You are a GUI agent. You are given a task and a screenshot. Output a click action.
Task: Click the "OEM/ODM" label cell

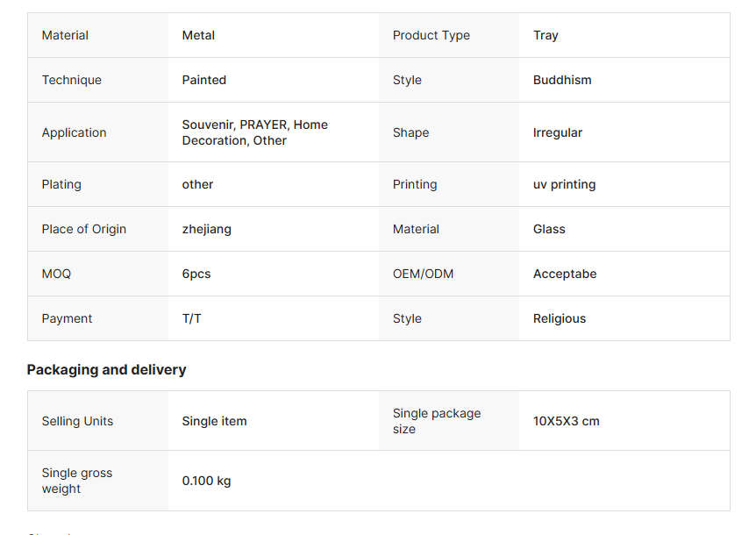pyautogui.click(x=423, y=274)
